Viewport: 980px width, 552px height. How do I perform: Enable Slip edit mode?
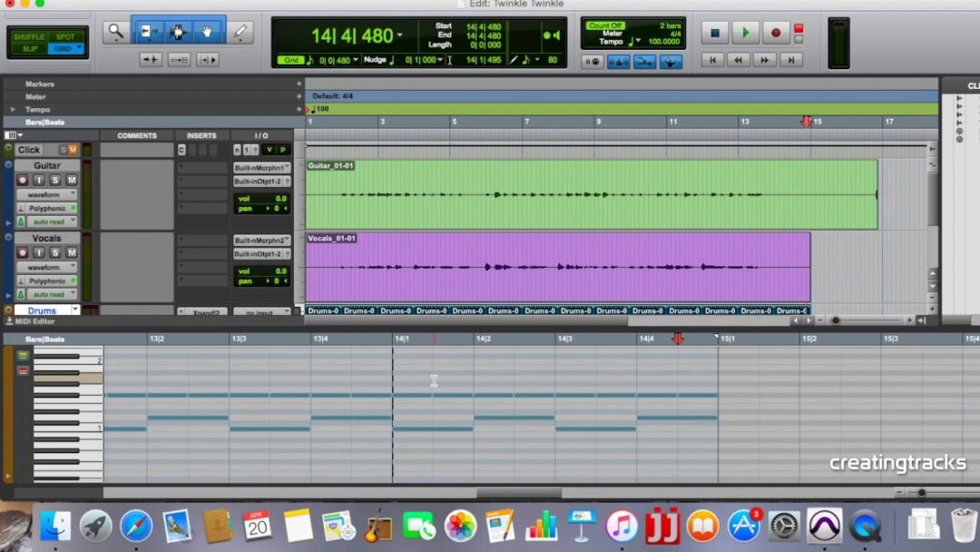click(29, 48)
